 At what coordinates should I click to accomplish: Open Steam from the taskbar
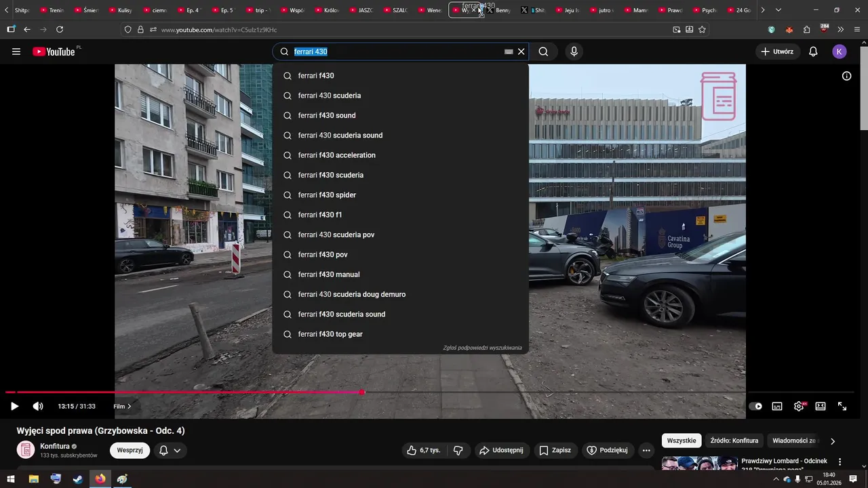[78, 479]
